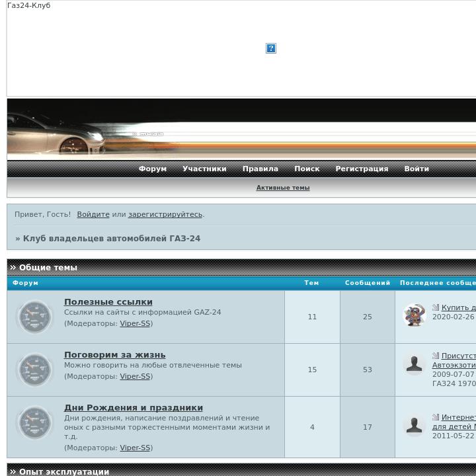Image resolution: width=476 pixels, height=476 pixels.
Task: Click the car banner image
Action: coord(241,130)
